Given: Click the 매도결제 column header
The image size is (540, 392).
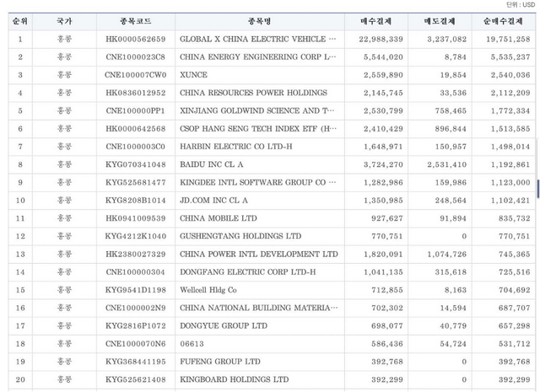Looking at the screenshot, I should pos(440,21).
